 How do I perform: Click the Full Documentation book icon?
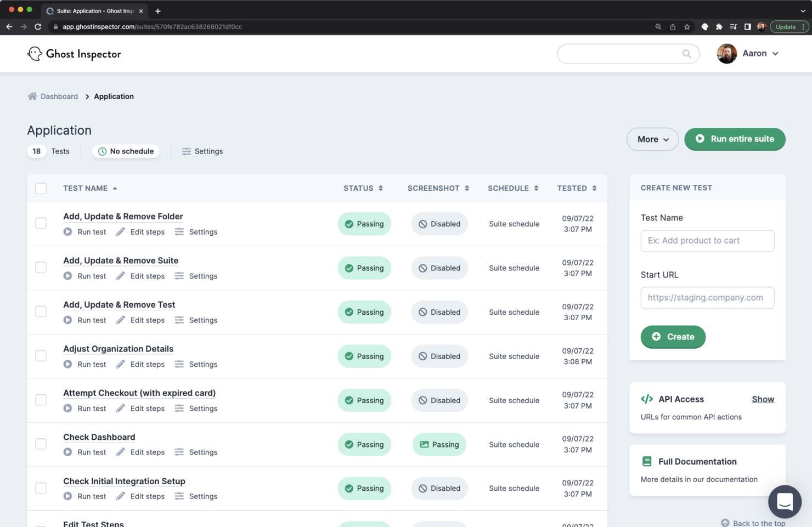[647, 462]
